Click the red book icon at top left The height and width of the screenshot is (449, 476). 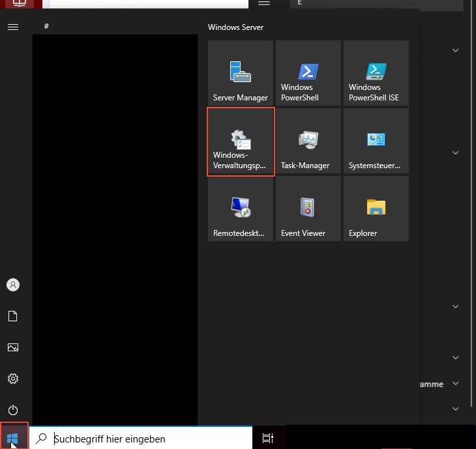coord(19,3)
